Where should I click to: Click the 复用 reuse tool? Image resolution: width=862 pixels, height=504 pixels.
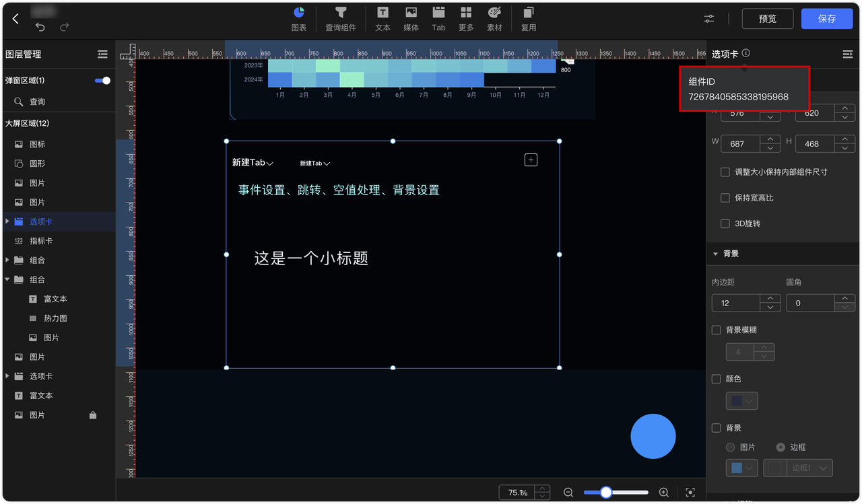[x=529, y=19]
